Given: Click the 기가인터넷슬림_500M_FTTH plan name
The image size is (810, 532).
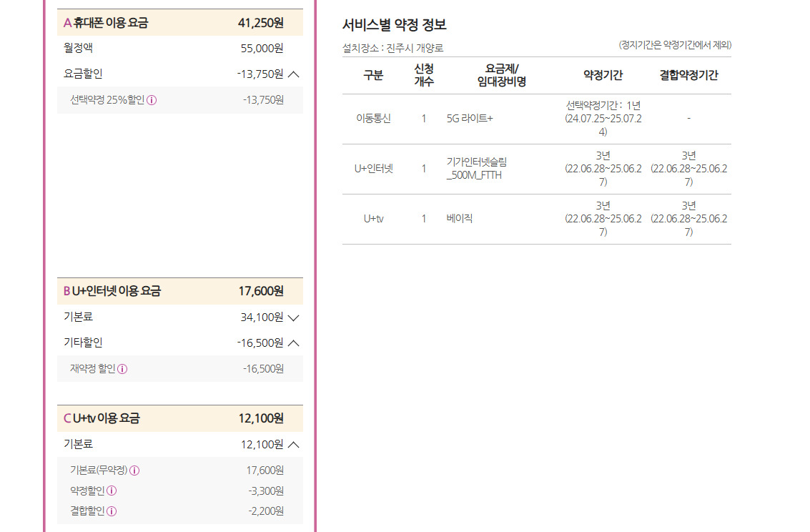Looking at the screenshot, I should tap(476, 169).
